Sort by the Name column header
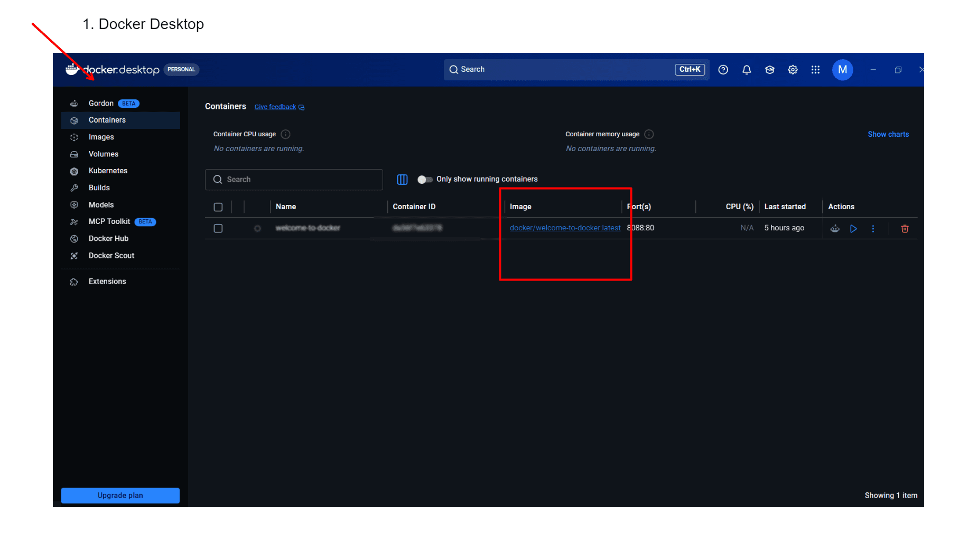Viewport: 977px width, 560px height. [286, 207]
